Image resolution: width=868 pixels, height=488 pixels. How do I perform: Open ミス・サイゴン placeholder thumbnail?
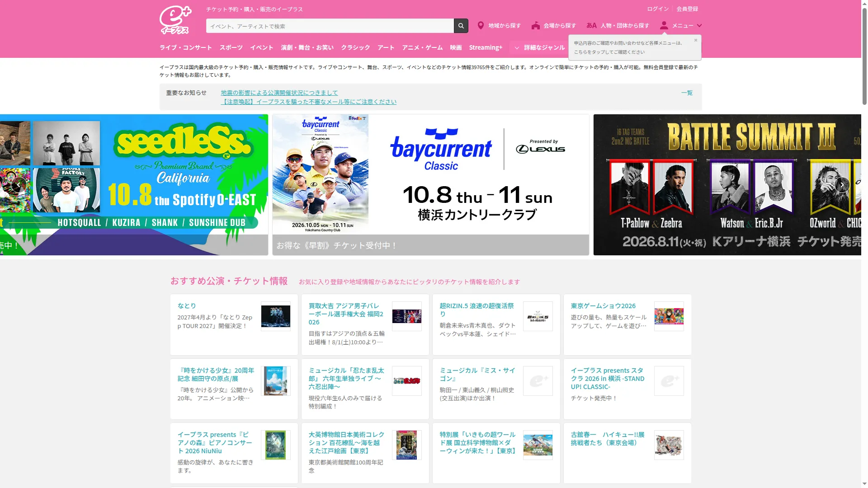tap(538, 381)
